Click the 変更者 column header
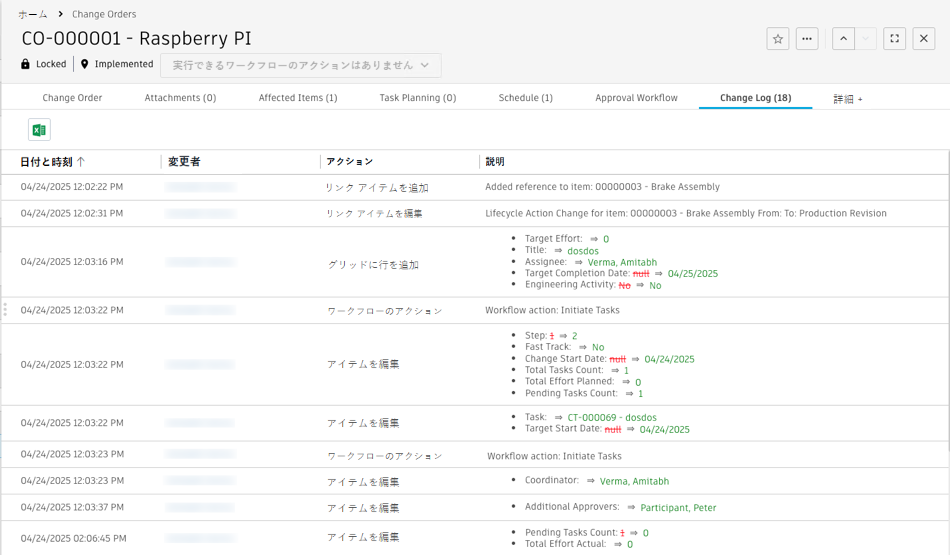This screenshot has width=950, height=555. [x=184, y=162]
